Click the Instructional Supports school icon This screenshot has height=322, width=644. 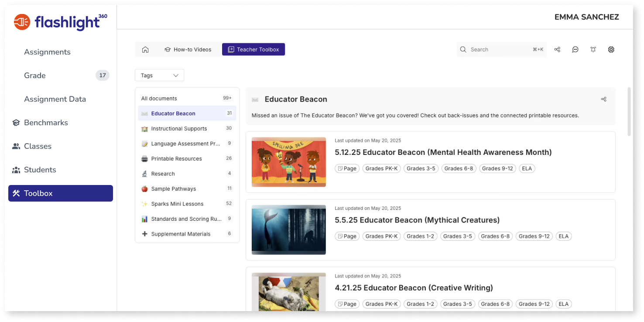pos(144,129)
